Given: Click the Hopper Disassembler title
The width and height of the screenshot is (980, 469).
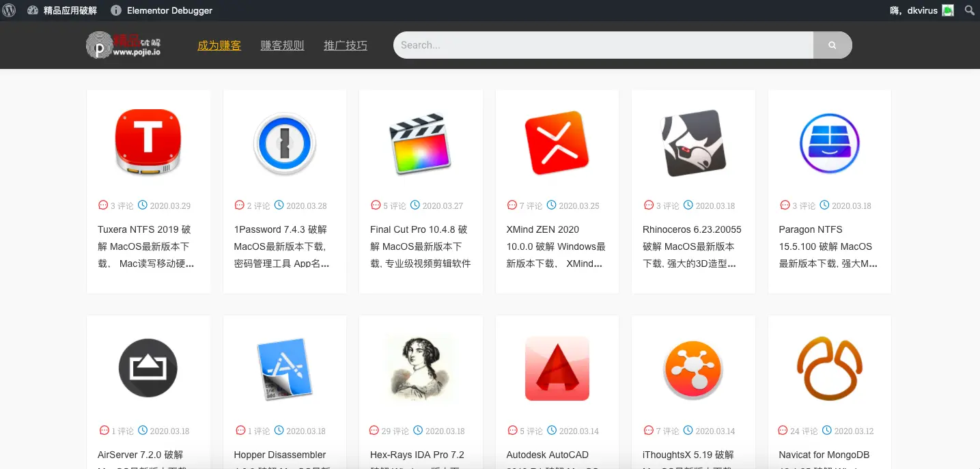Looking at the screenshot, I should point(280,455).
